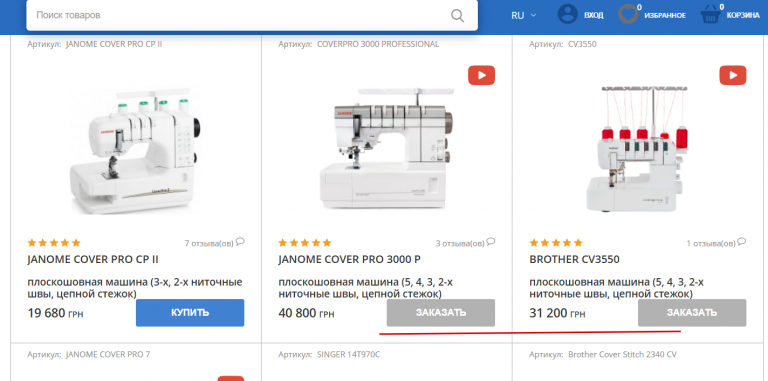768x381 pixels.
Task: Open the ИЗБРАННОЕ favorites link
Action: [x=665, y=15]
